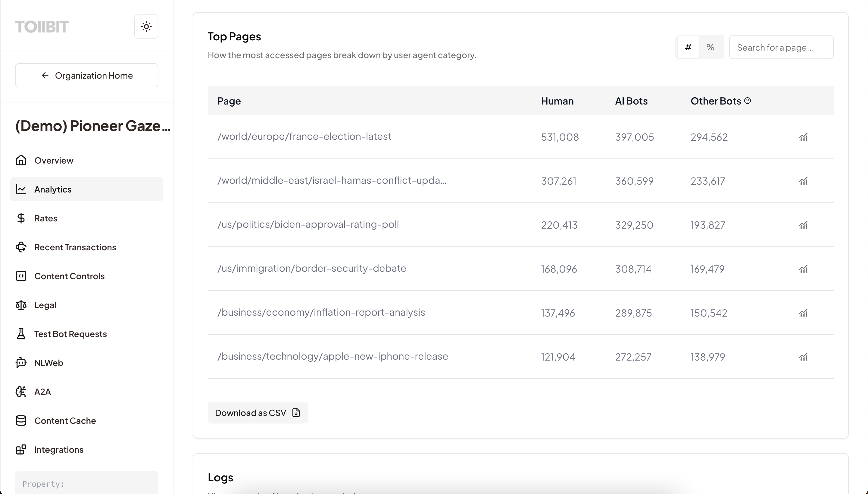Go to Content Controls page

tap(69, 276)
